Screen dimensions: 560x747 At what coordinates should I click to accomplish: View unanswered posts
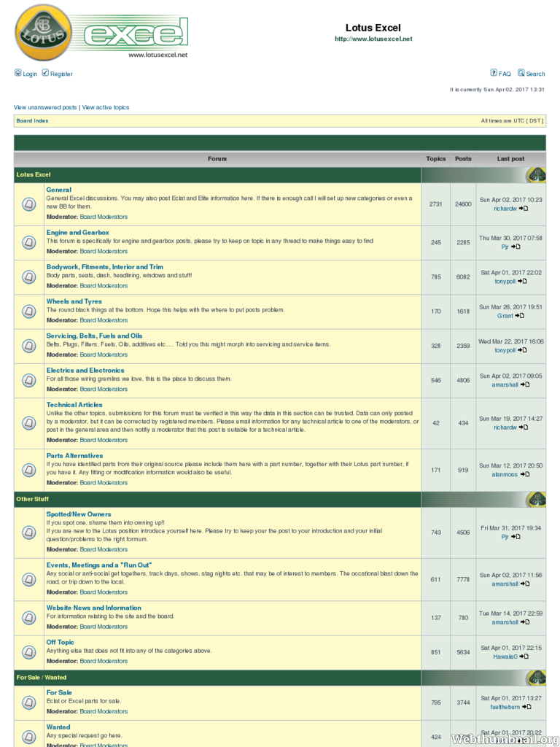45,107
